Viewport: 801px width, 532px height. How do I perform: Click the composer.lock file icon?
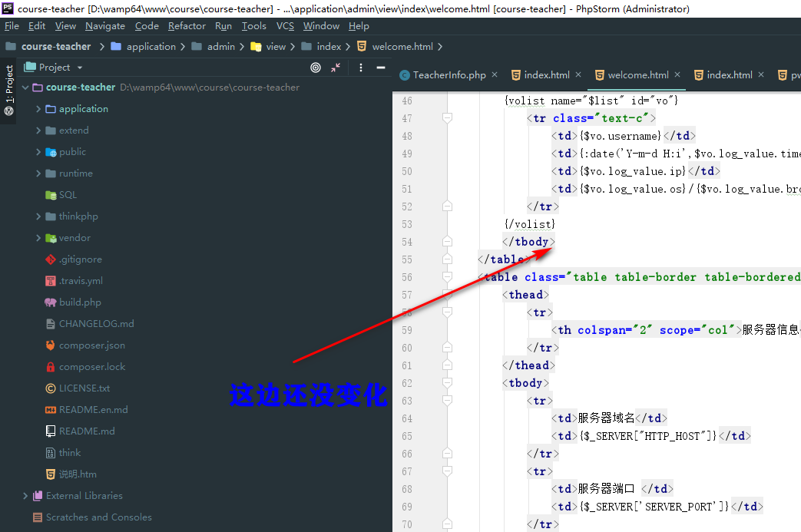point(50,367)
